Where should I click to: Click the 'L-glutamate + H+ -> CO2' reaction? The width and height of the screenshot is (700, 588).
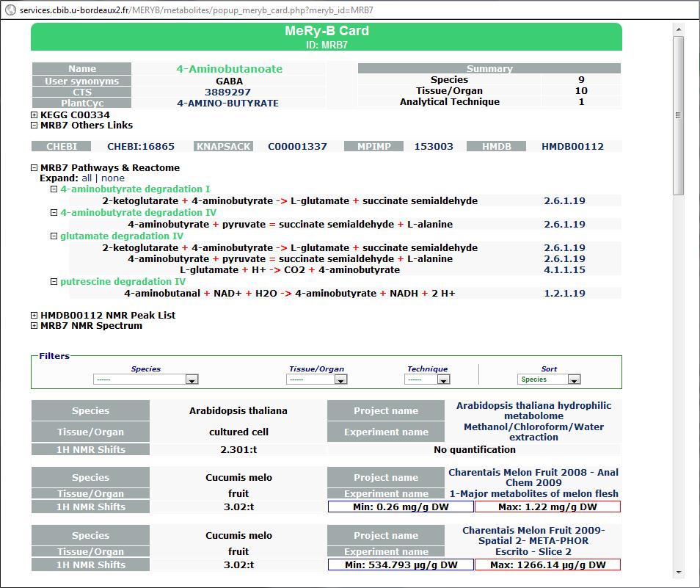(290, 270)
